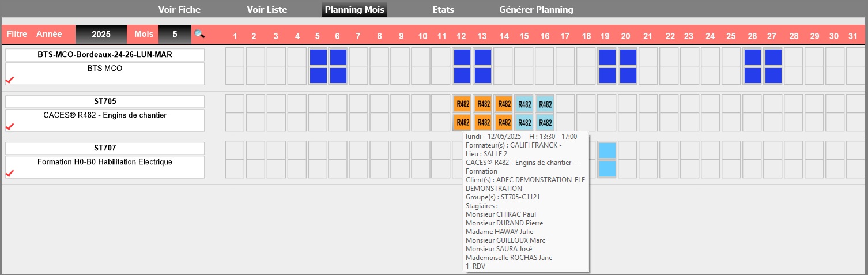Click red checkmark under BTS MCO
868x275 pixels.
pos(9,80)
